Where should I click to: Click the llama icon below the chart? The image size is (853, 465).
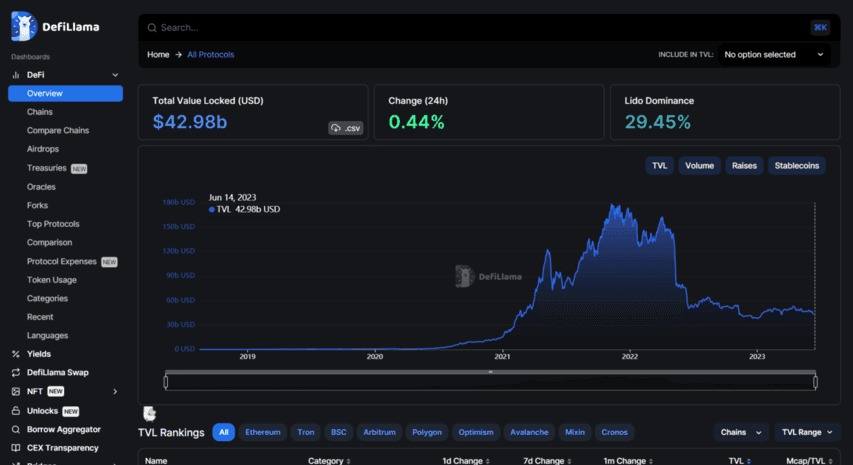pyautogui.click(x=150, y=414)
